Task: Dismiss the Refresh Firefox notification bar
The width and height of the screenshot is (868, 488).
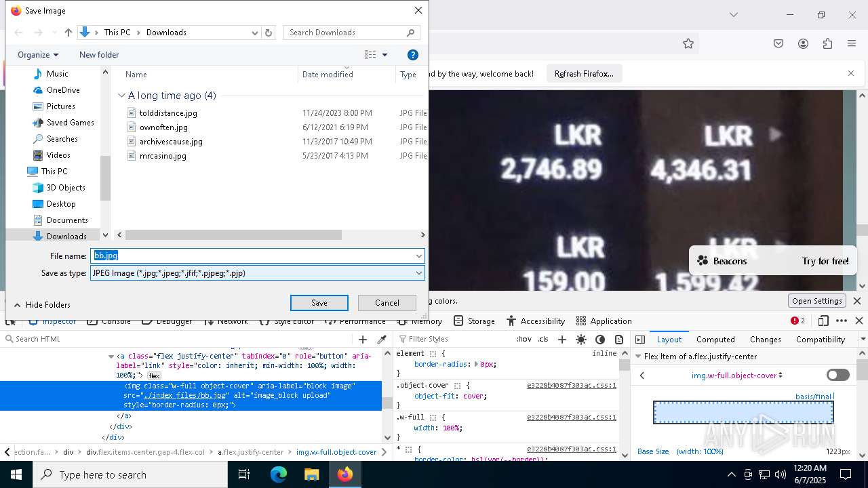Action: coord(851,73)
